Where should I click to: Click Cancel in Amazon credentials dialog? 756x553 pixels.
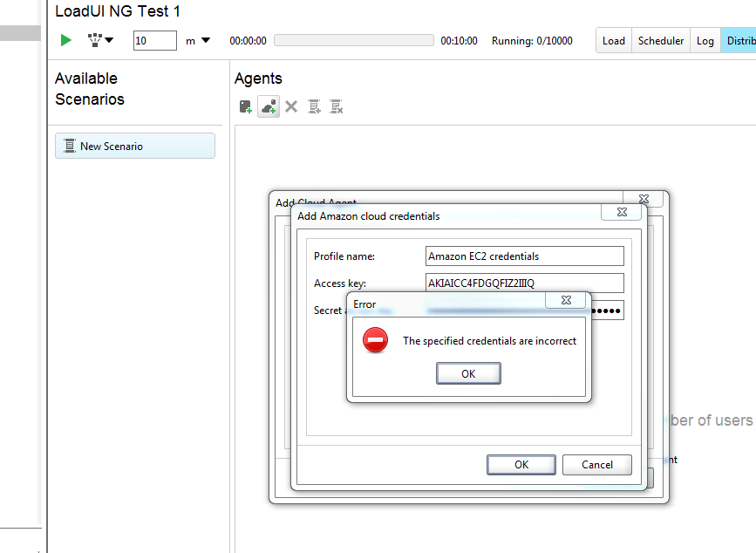click(x=596, y=465)
